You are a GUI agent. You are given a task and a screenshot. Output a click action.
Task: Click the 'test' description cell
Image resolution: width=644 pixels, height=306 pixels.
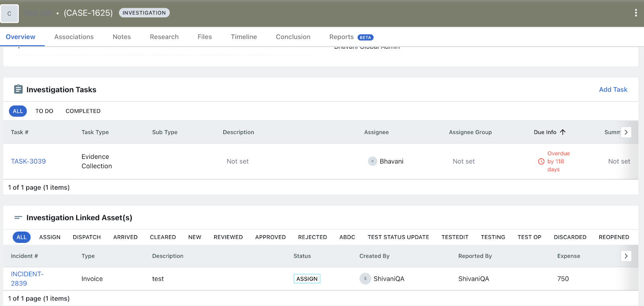tap(158, 279)
